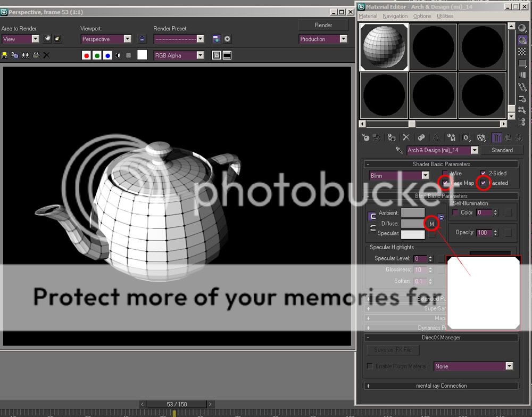The image size is (532, 417).
Task: Click the Standard material type button
Action: pyautogui.click(x=502, y=150)
